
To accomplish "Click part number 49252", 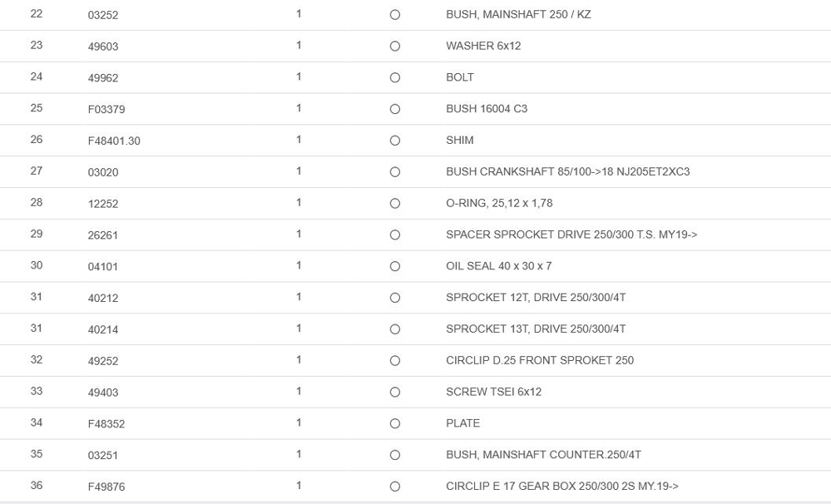I will click(103, 361).
